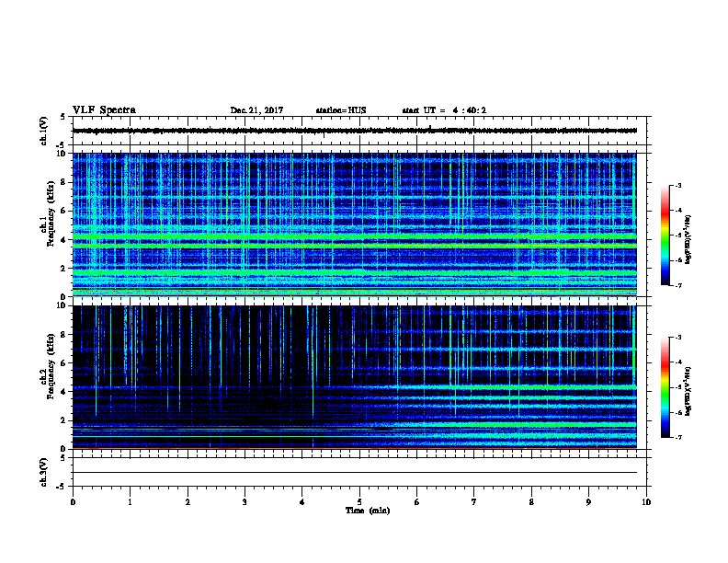
Task: Click the "ch.3(V)" waveform axis label
Action: click(x=43, y=472)
